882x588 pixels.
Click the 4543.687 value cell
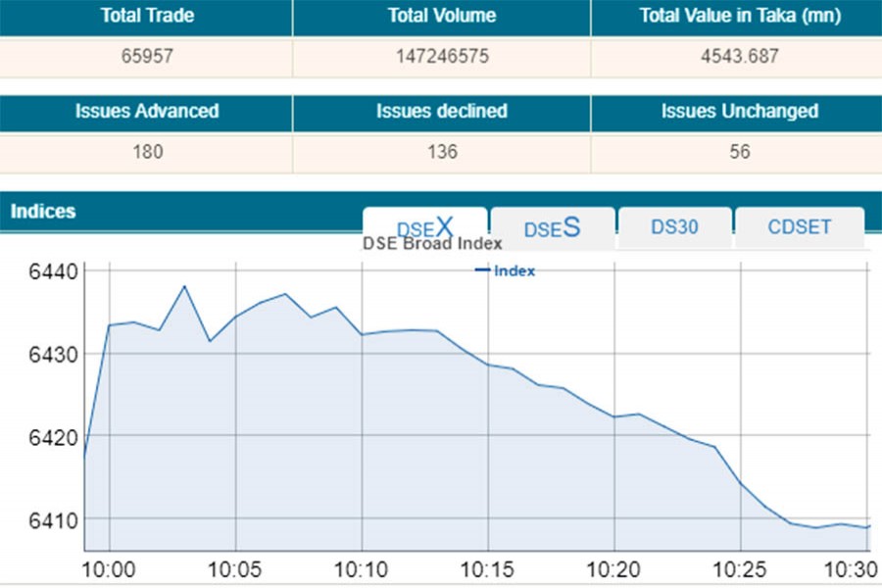pyautogui.click(x=736, y=56)
